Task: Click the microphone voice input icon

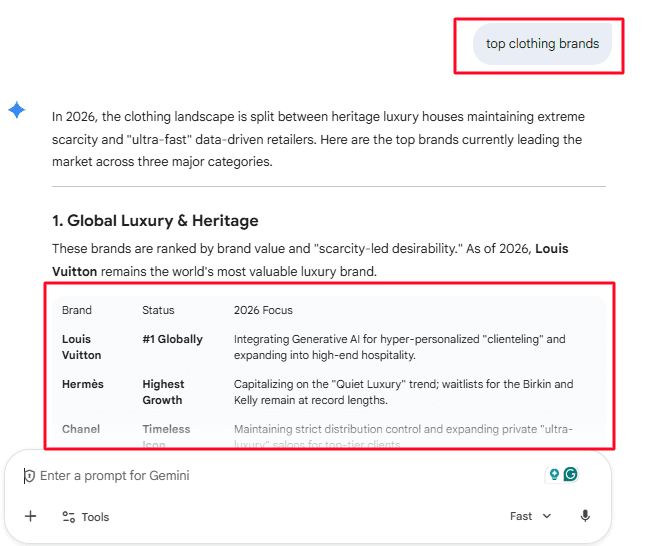Action: 585,516
